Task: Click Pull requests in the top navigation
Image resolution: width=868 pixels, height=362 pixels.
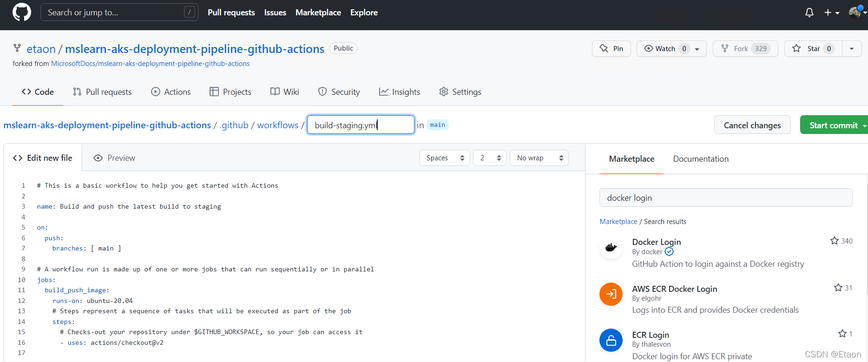Action: [x=231, y=13]
